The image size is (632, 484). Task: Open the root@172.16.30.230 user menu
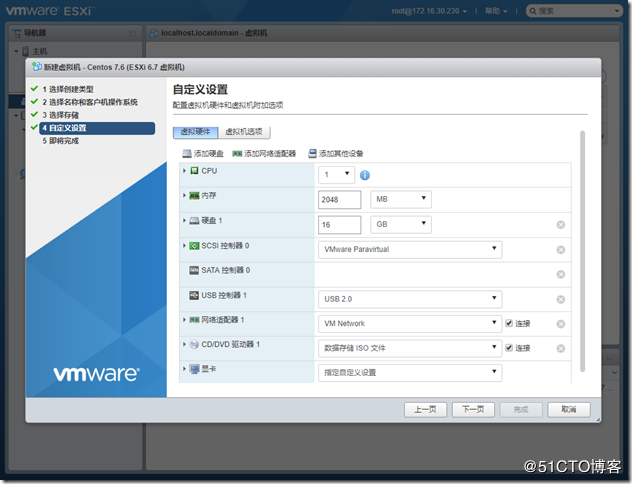(429, 11)
